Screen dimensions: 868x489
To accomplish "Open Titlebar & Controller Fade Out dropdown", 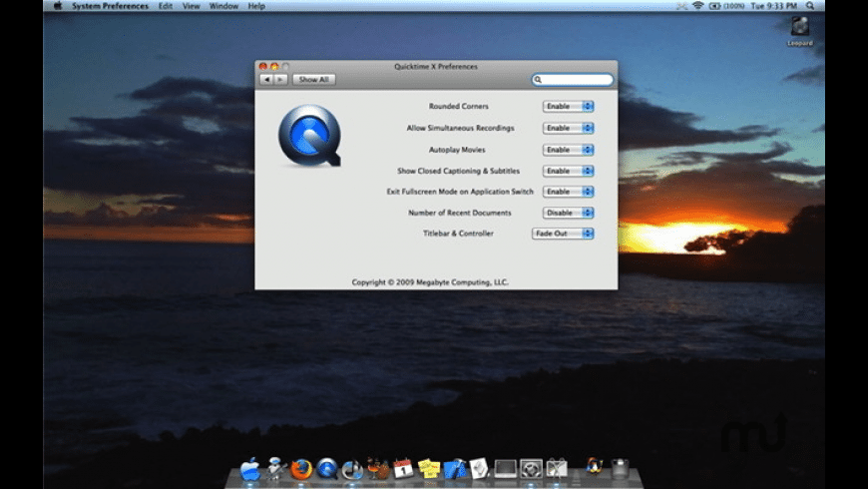I will (x=563, y=234).
